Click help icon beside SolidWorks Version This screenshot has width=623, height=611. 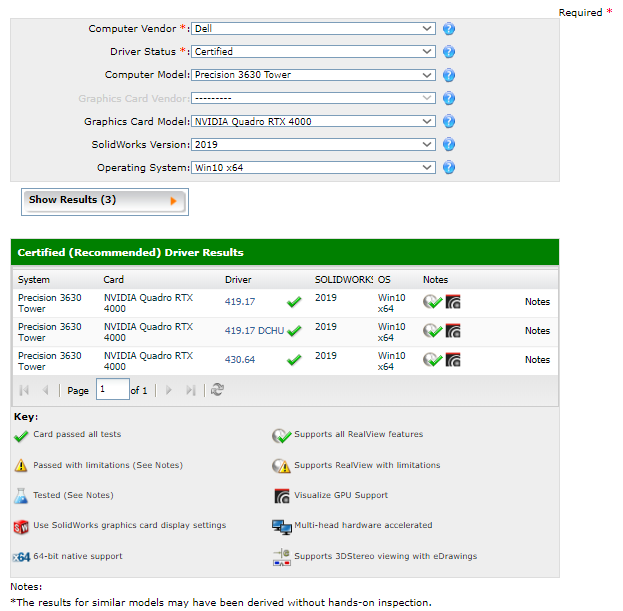point(449,145)
